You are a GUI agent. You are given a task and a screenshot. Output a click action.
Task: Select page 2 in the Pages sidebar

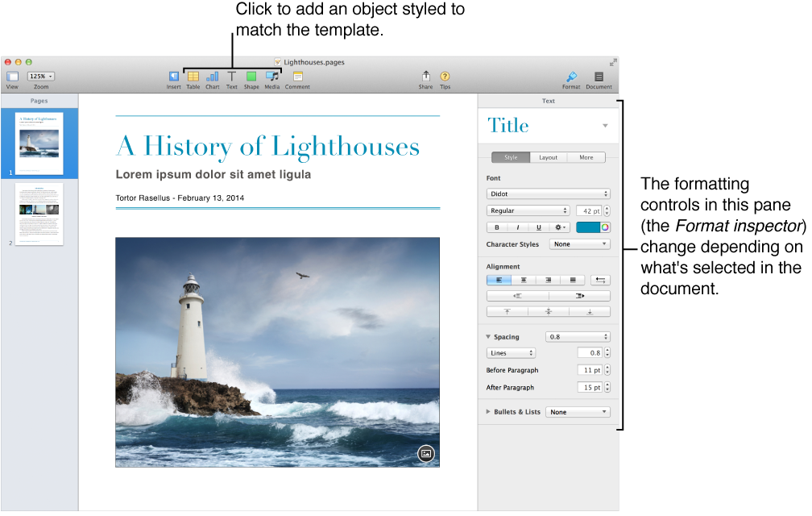click(x=39, y=214)
